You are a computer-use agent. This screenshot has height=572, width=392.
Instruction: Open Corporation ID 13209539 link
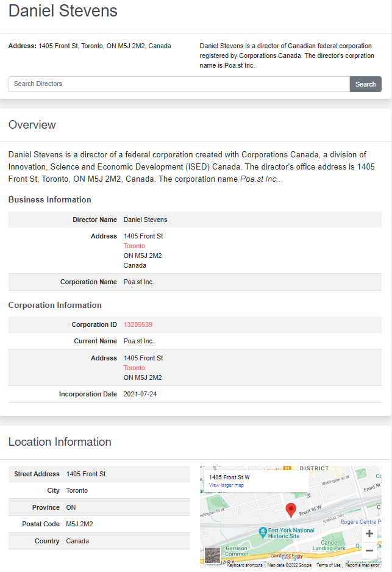click(x=138, y=324)
